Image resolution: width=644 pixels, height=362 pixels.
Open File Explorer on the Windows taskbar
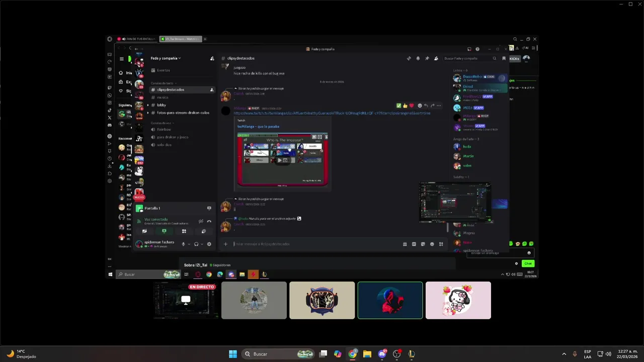tap(367, 354)
